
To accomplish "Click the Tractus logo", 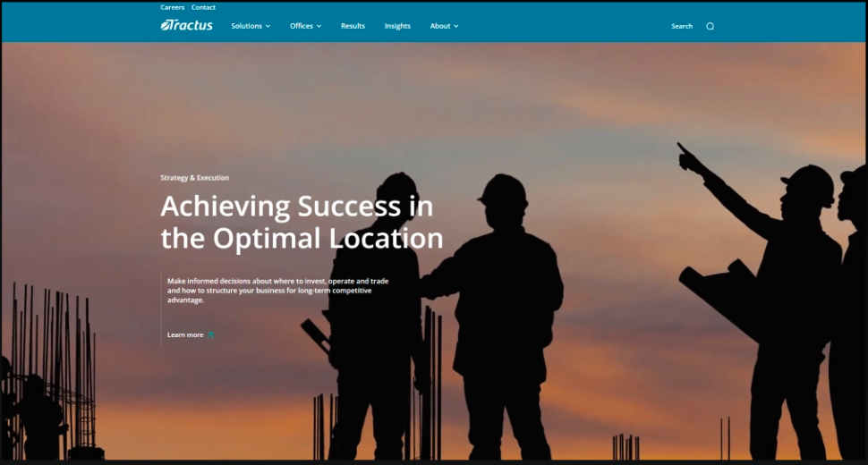I will coord(186,26).
